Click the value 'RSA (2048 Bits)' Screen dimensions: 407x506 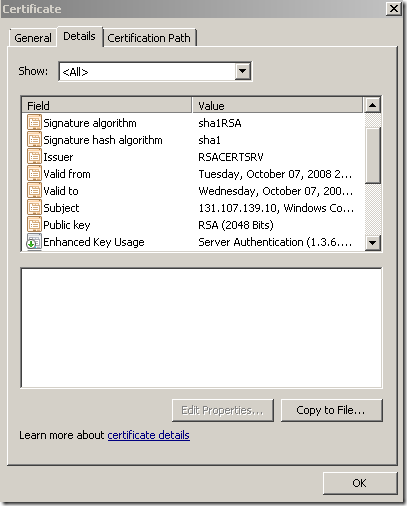(x=236, y=225)
